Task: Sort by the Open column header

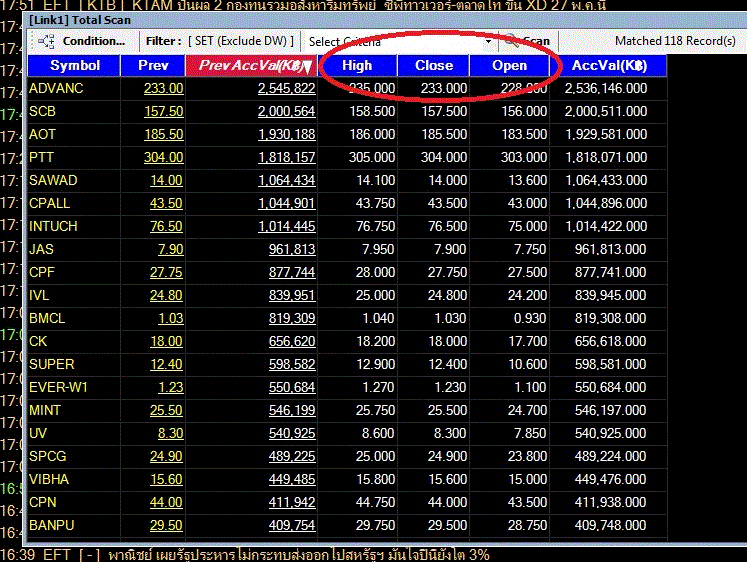Action: pyautogui.click(x=509, y=65)
